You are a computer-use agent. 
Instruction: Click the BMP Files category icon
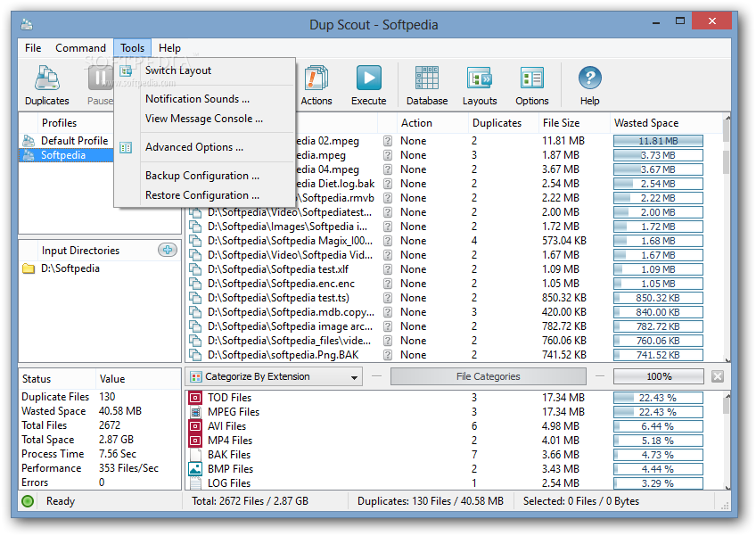point(195,469)
